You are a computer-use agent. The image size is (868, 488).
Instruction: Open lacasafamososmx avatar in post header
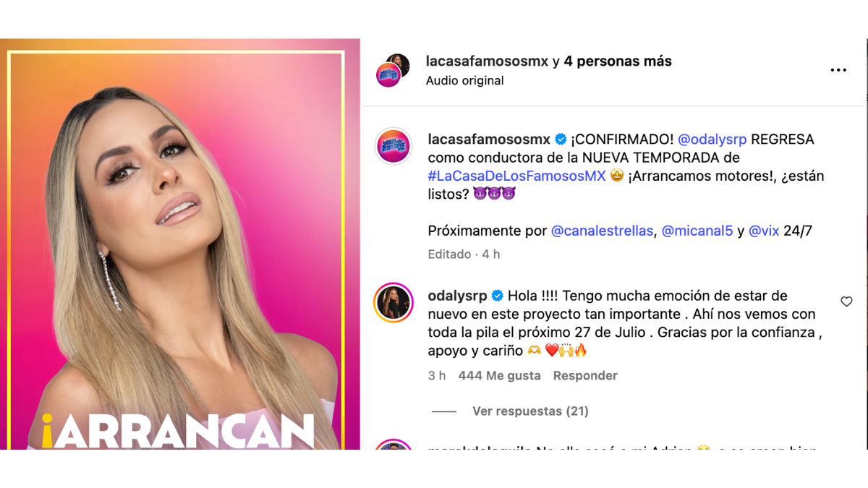[393, 70]
